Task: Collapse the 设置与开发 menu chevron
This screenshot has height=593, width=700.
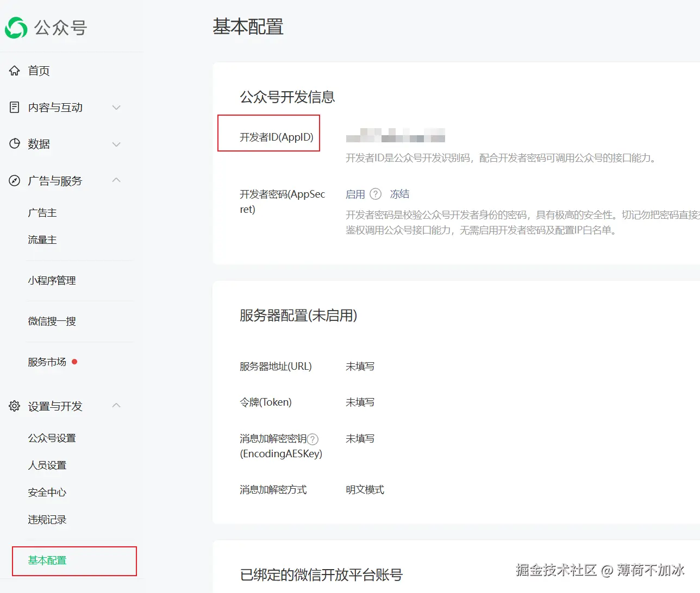Action: [116, 405]
